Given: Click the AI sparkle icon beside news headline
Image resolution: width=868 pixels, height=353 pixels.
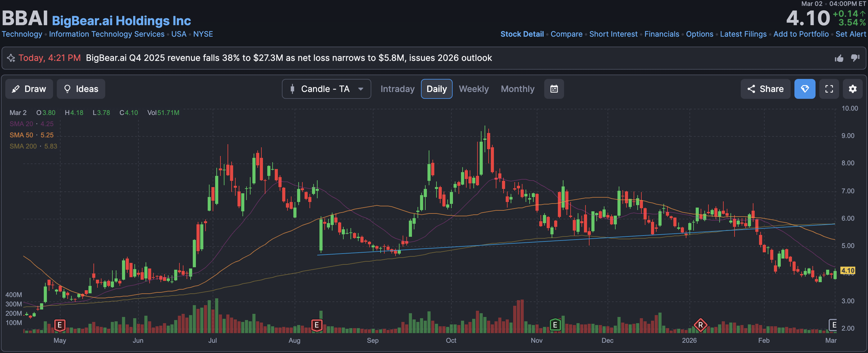Looking at the screenshot, I should tap(11, 58).
